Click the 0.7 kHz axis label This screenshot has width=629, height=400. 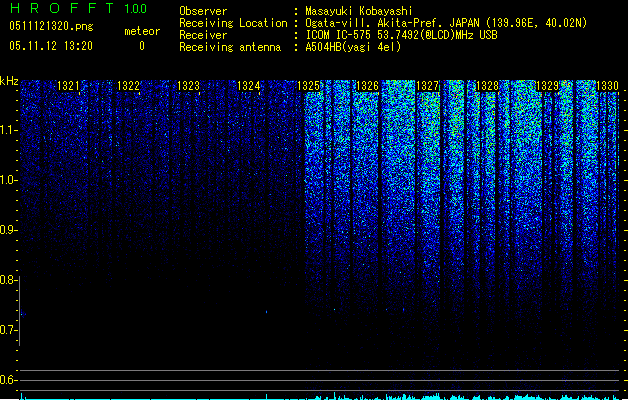(8, 330)
